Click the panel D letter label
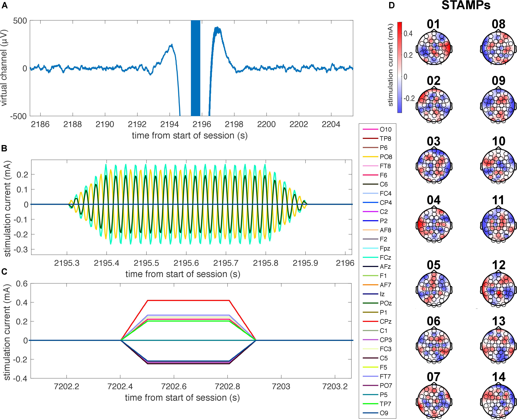This screenshot has height=420, width=517. tap(392, 6)
